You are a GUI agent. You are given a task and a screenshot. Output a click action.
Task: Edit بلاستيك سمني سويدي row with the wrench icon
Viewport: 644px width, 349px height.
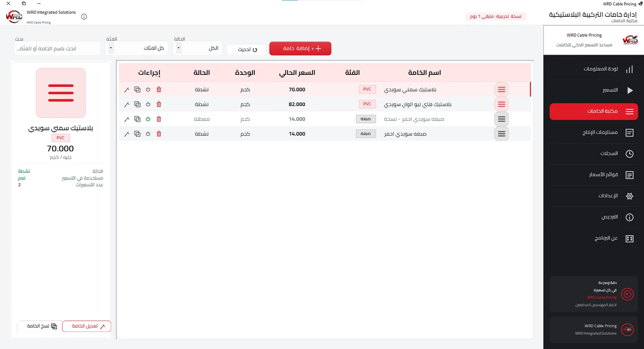[x=127, y=89]
